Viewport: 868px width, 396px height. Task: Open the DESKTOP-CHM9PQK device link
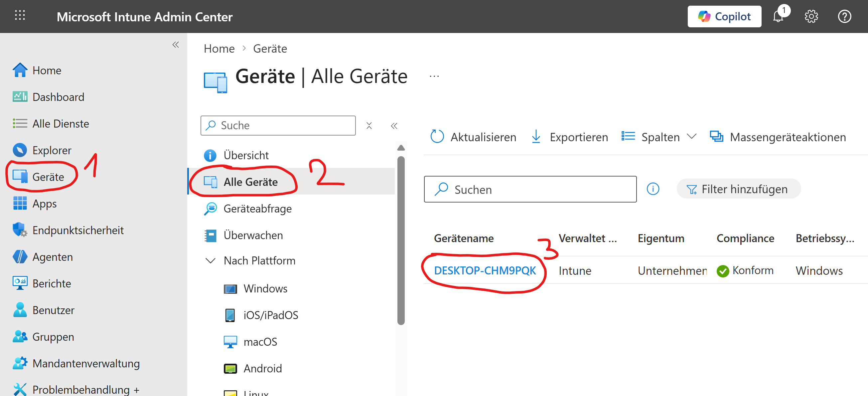point(485,270)
